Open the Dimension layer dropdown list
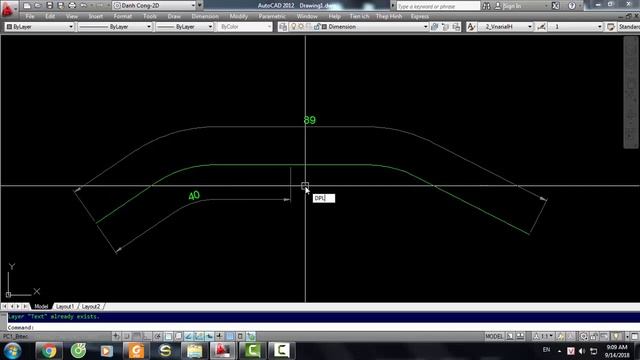 click(359, 27)
